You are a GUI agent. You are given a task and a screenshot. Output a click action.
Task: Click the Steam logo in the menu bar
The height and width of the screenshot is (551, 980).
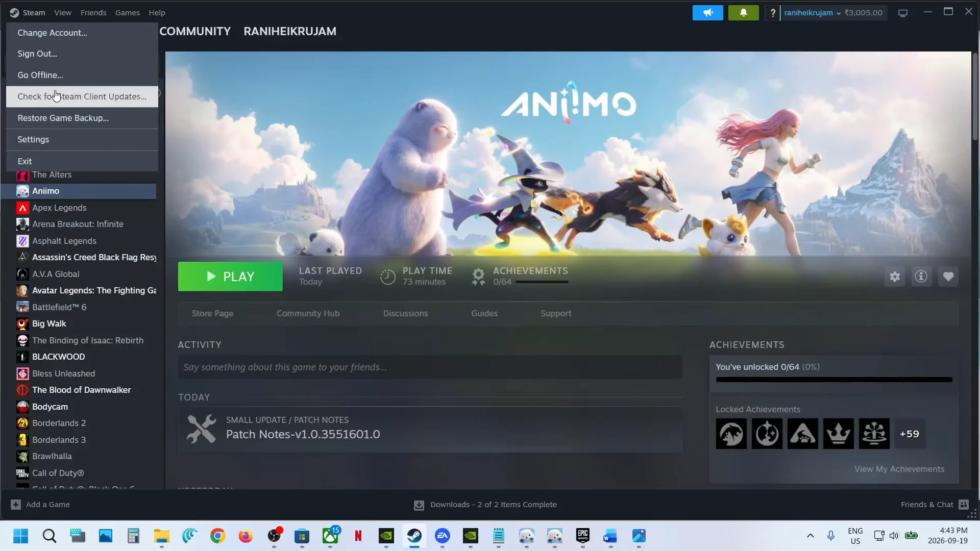[14, 13]
